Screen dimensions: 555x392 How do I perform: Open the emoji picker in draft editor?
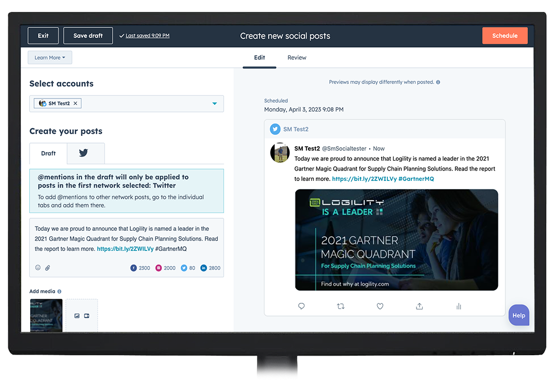(38, 268)
